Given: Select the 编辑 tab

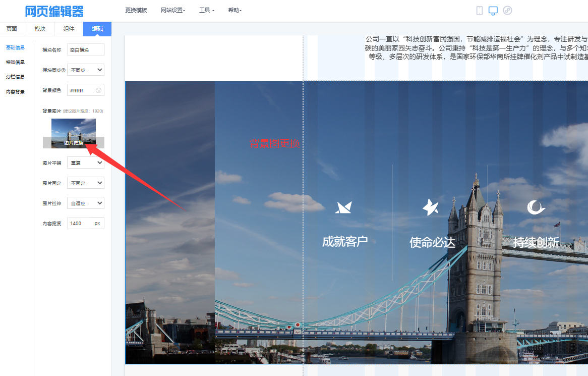Looking at the screenshot, I should 97,29.
